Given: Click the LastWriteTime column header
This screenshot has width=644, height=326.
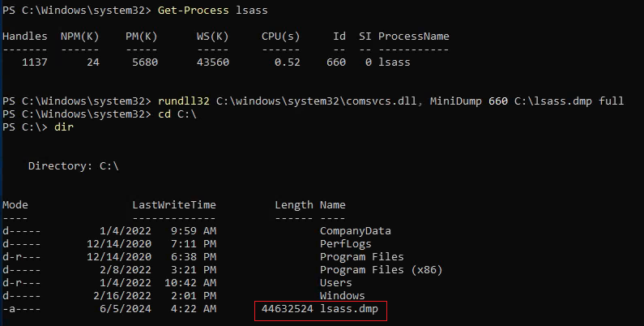Looking at the screenshot, I should [173, 205].
